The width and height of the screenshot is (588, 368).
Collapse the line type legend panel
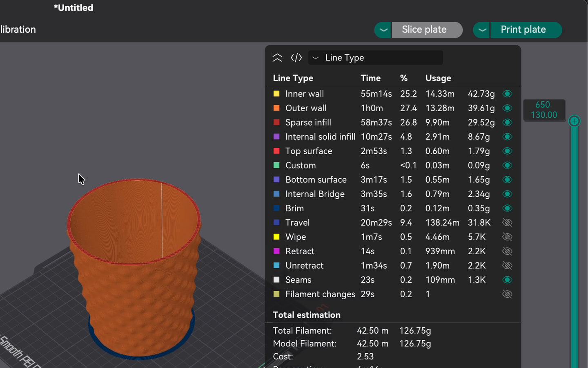click(x=277, y=58)
